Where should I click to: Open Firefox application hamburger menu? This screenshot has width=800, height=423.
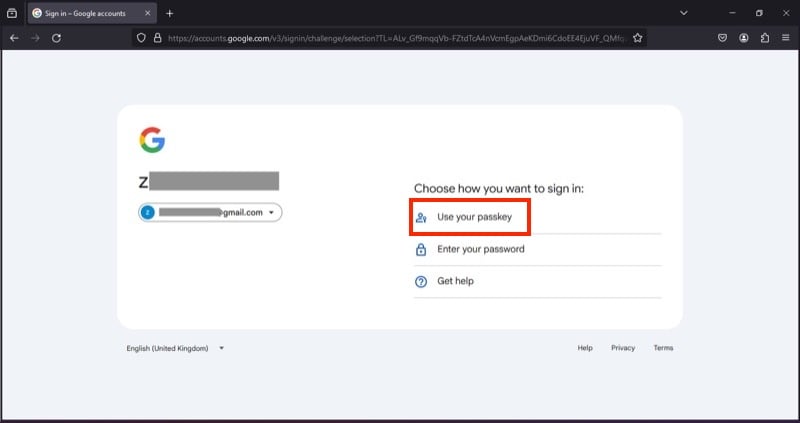786,38
